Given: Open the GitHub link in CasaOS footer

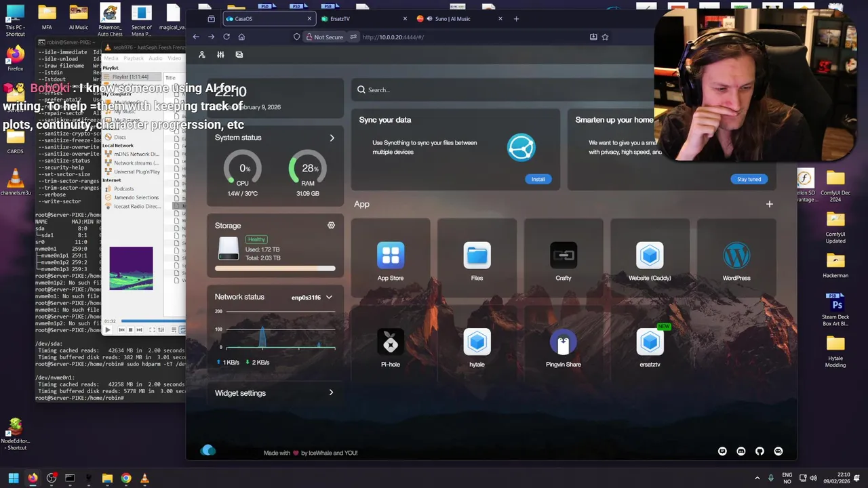Looking at the screenshot, I should pos(759,451).
